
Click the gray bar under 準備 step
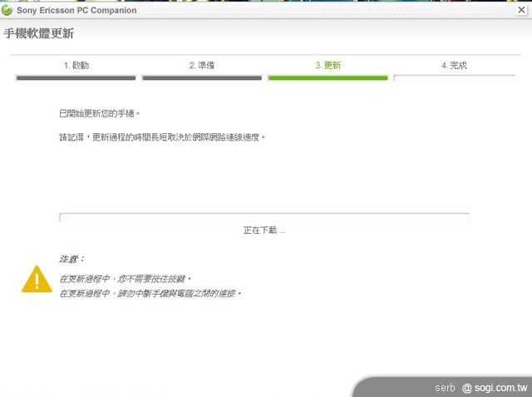[x=202, y=78]
